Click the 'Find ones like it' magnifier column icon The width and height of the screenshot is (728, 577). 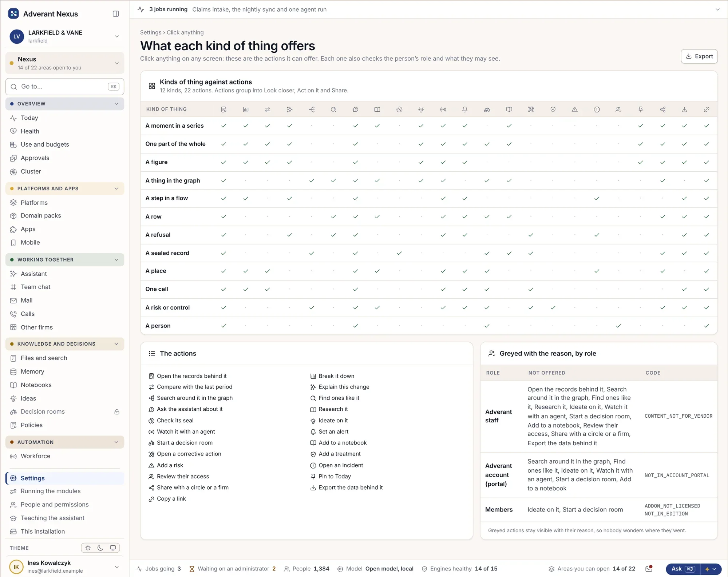coord(333,110)
